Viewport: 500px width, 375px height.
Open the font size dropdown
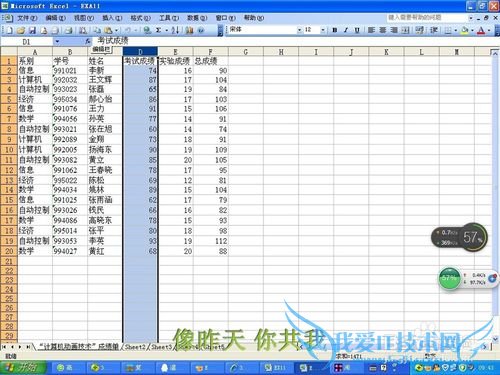click(x=323, y=30)
